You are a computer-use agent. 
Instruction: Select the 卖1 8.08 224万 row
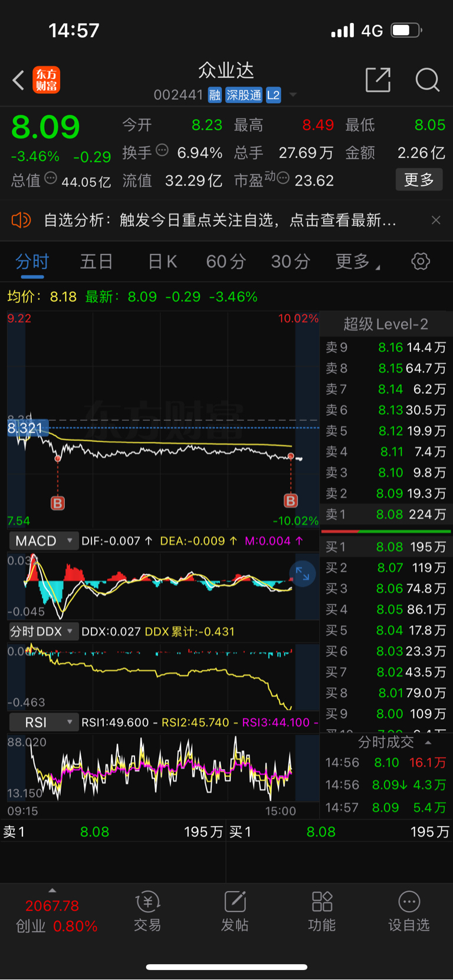[x=386, y=514]
